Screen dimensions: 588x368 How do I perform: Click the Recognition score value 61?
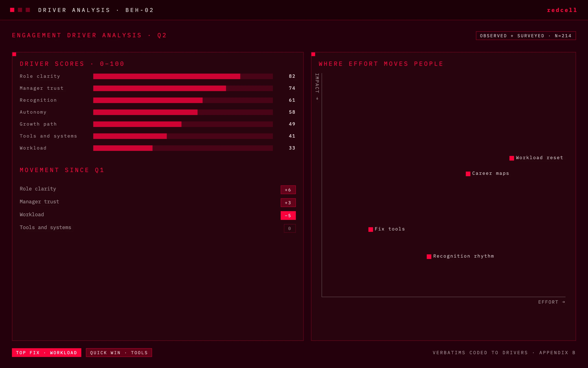pos(292,100)
